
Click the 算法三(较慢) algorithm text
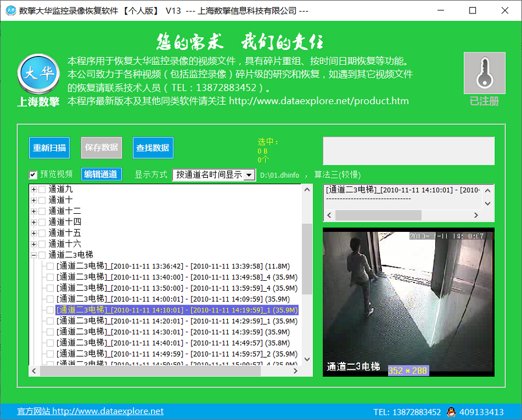click(x=337, y=175)
